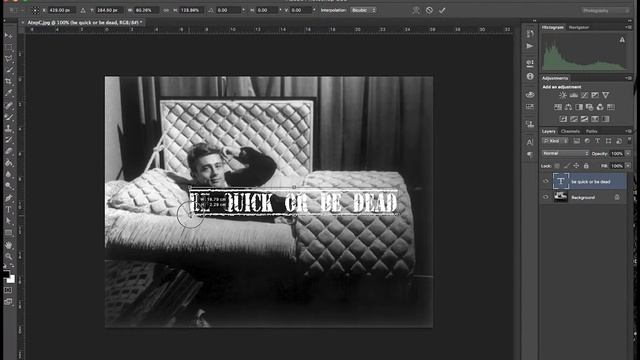Select the History Brush tool
640x360 pixels.
pos(9,140)
